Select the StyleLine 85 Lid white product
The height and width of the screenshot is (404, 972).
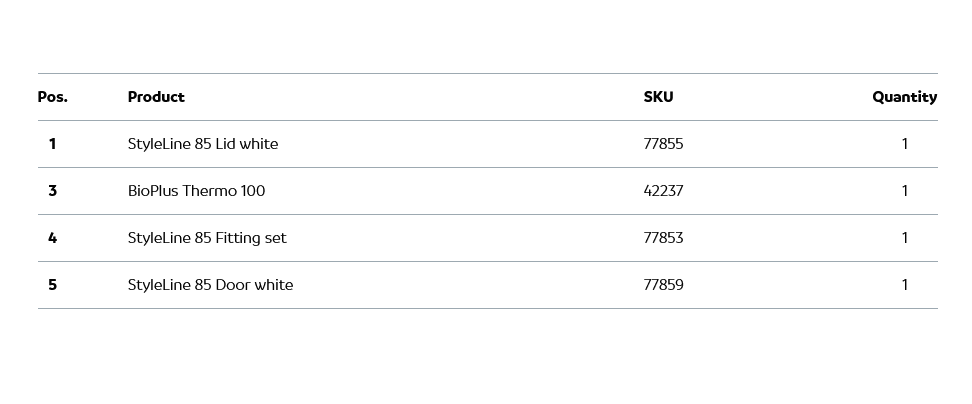[203, 144]
